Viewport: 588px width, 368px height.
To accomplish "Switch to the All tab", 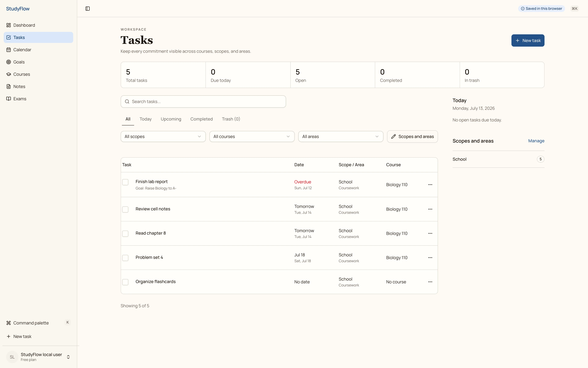I will click(128, 119).
